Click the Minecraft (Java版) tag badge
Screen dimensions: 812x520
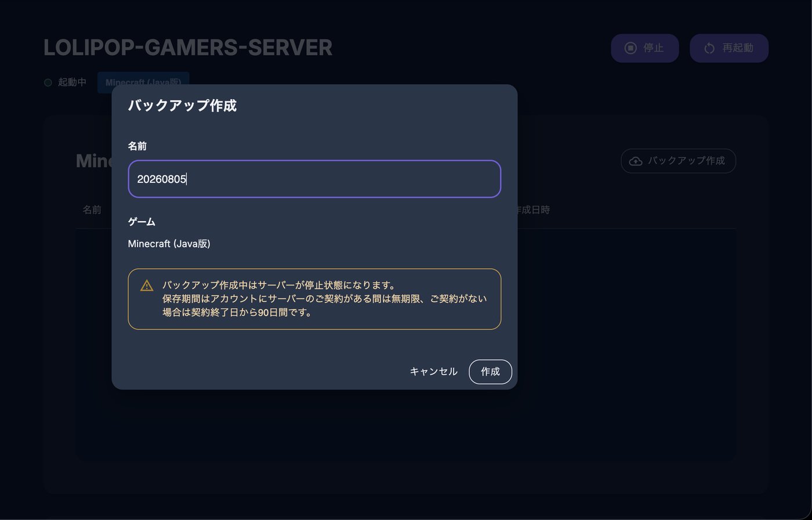(x=143, y=82)
